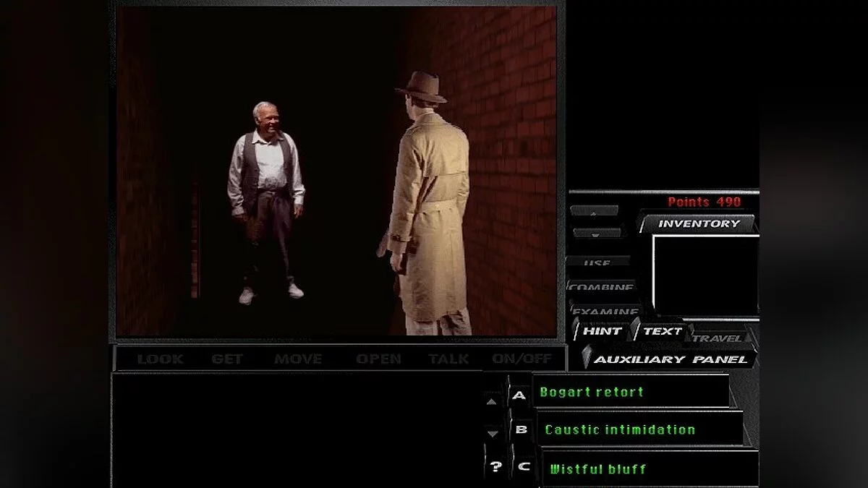Click the USE inventory command
This screenshot has width=868, height=488.
597,263
